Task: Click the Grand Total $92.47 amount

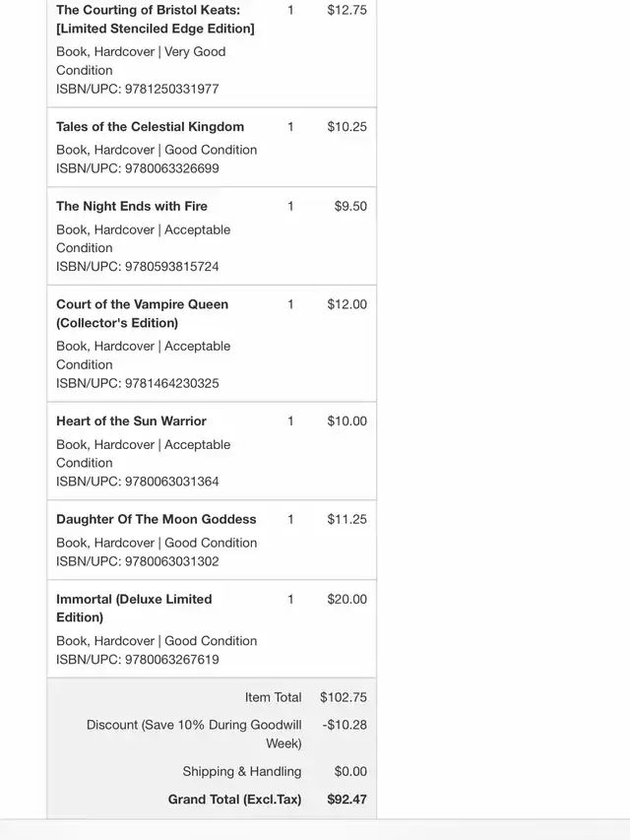Action: pos(346,801)
